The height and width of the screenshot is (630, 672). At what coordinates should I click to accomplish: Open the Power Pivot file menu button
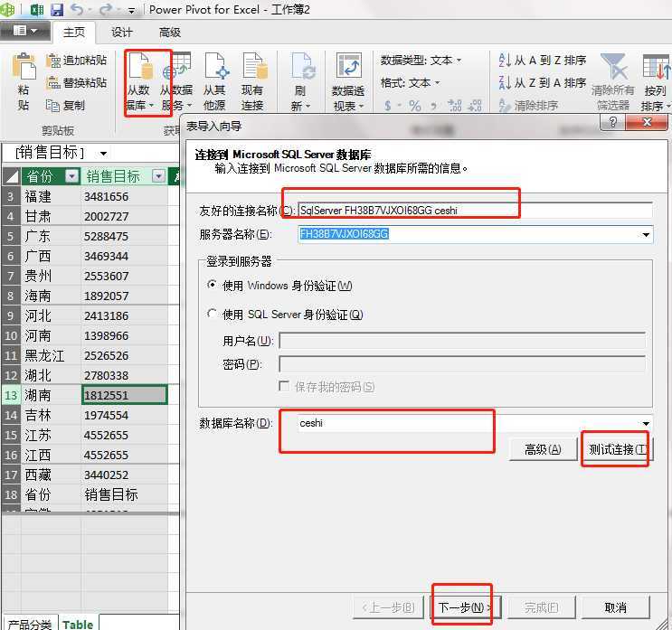coord(24,31)
